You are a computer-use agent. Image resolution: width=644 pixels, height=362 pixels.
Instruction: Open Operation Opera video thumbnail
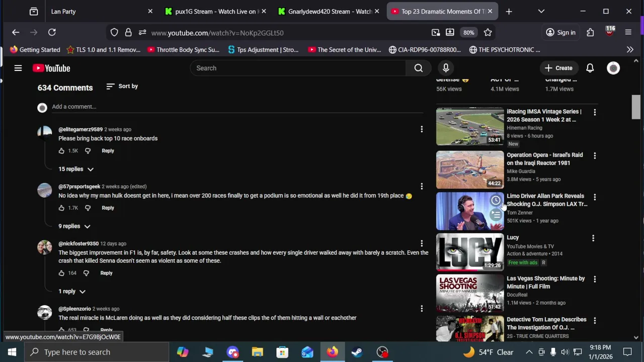pos(470,169)
